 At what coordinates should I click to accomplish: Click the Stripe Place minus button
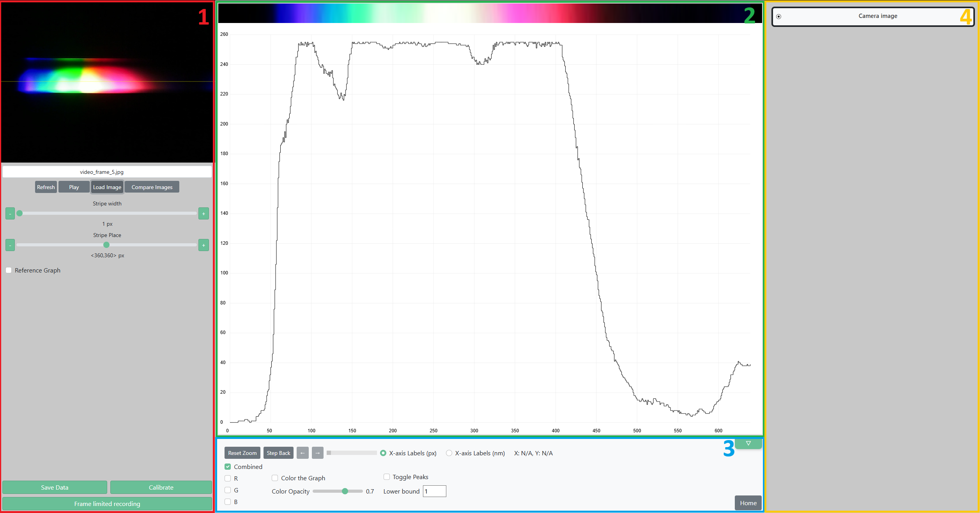coord(10,245)
